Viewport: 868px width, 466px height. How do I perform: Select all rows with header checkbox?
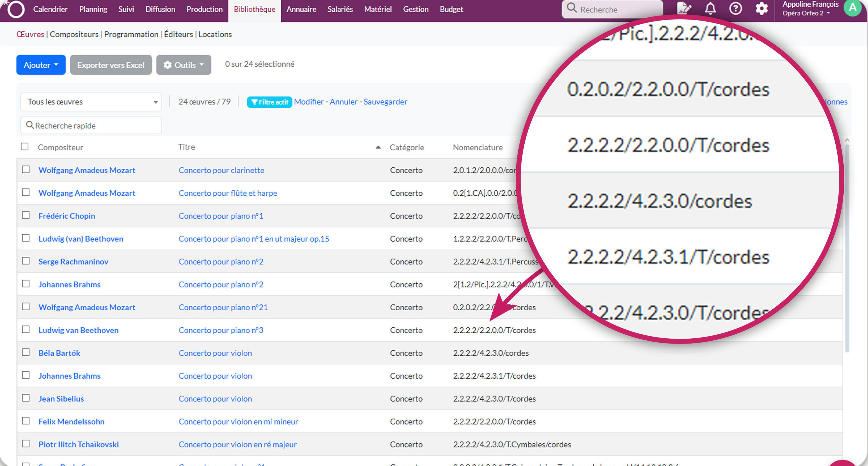tap(25, 146)
